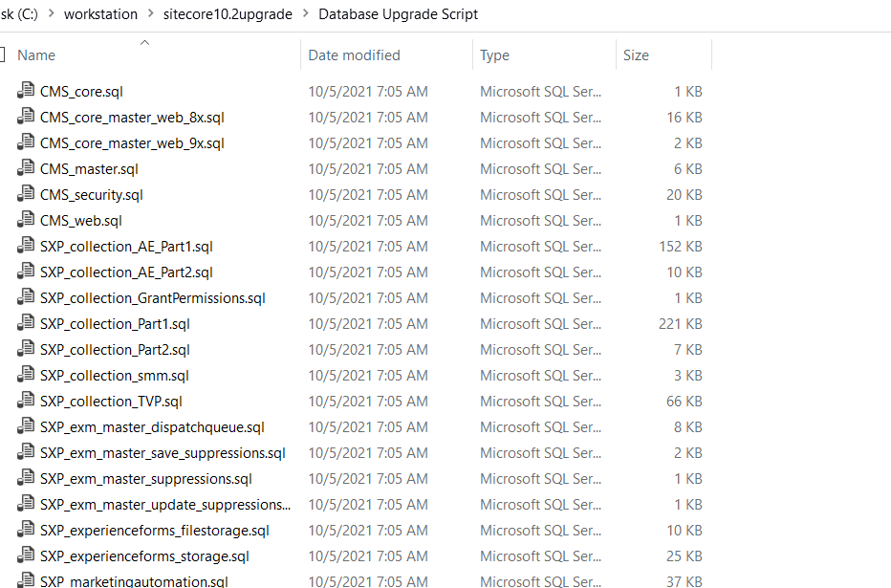Click the SXP_exm_master_save_suppressions.sql file icon

point(26,452)
